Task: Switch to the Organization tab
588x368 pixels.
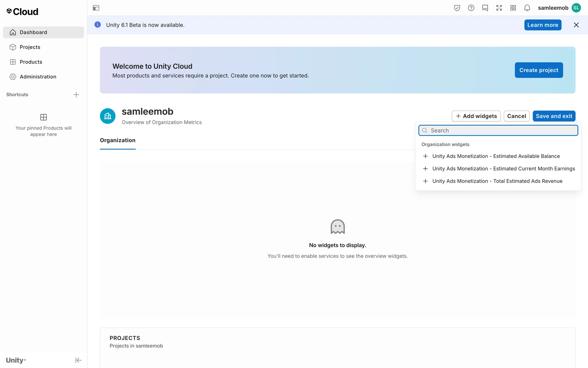Action: pos(118,140)
